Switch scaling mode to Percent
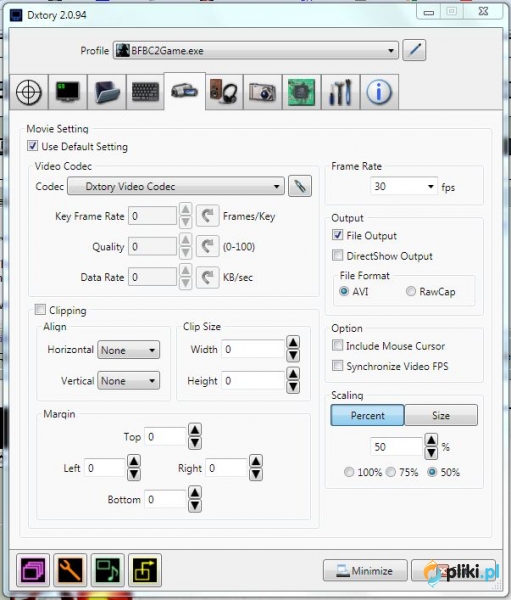This screenshot has width=511, height=600. point(367,415)
